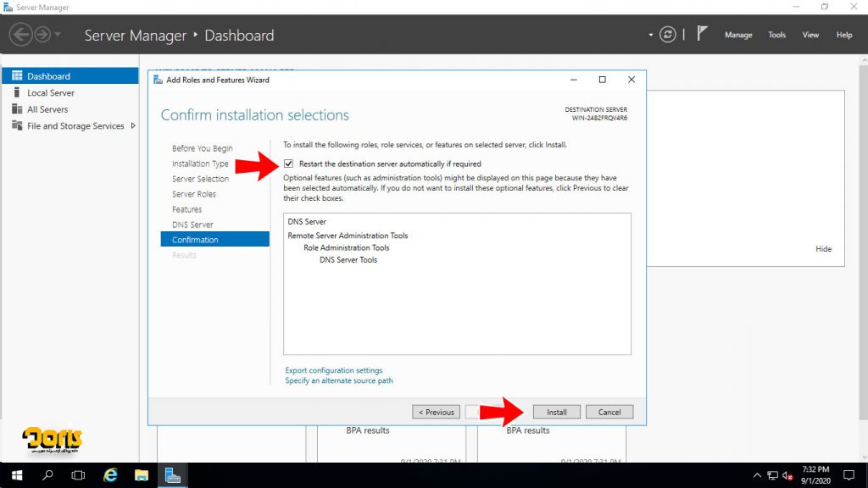Screen dimensions: 868x488
Task: Launch Internet Explorer from the taskbar
Action: point(110,475)
